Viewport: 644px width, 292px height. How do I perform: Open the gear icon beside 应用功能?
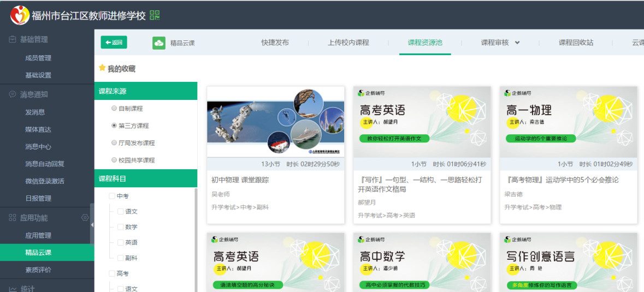coord(85,218)
